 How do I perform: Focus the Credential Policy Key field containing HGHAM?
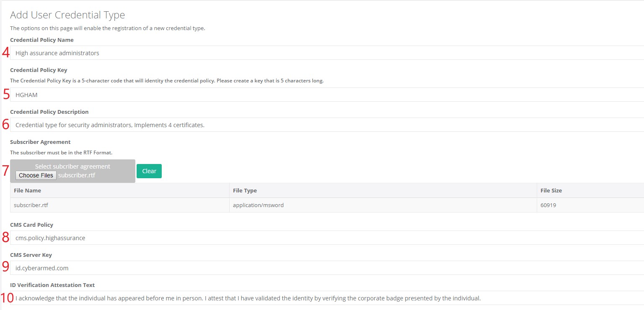pos(327,95)
